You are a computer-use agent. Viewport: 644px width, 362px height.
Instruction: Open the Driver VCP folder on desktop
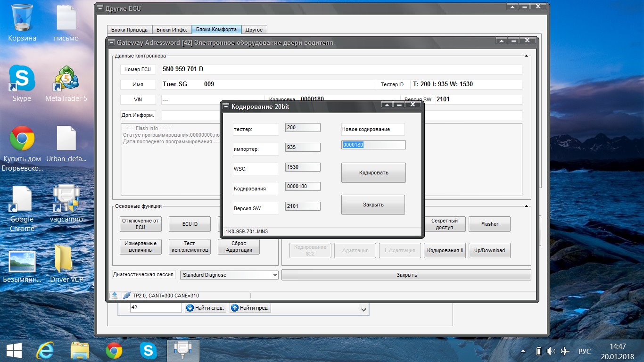[66, 264]
